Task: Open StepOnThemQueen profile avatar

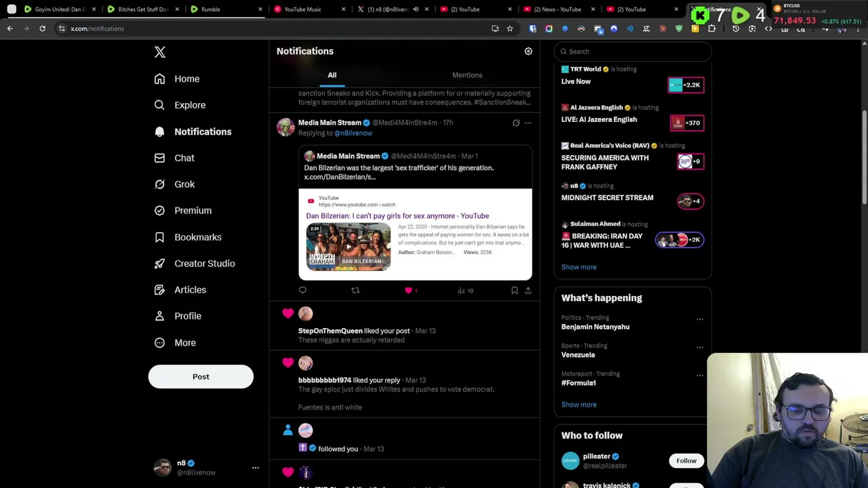Action: pos(305,313)
